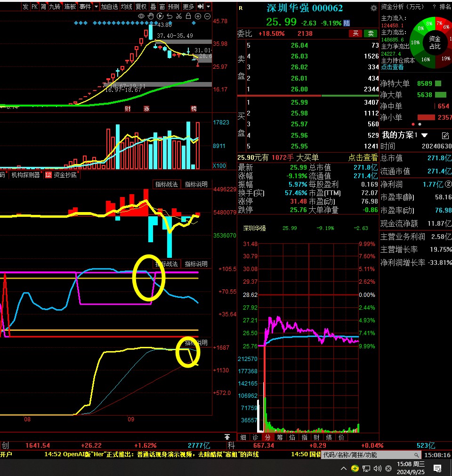Open the 复权 adjustment option
452x476 pixels.
[141, 7]
